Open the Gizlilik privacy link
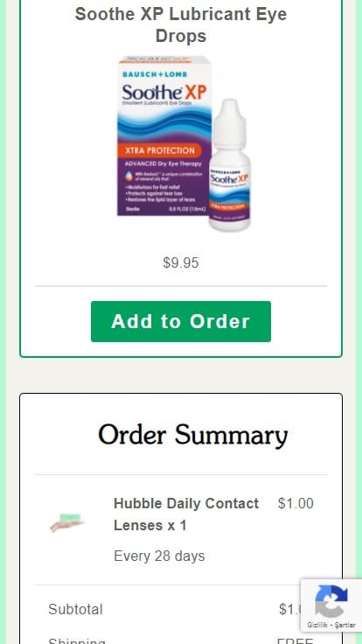The width and height of the screenshot is (362, 644). [x=319, y=625]
